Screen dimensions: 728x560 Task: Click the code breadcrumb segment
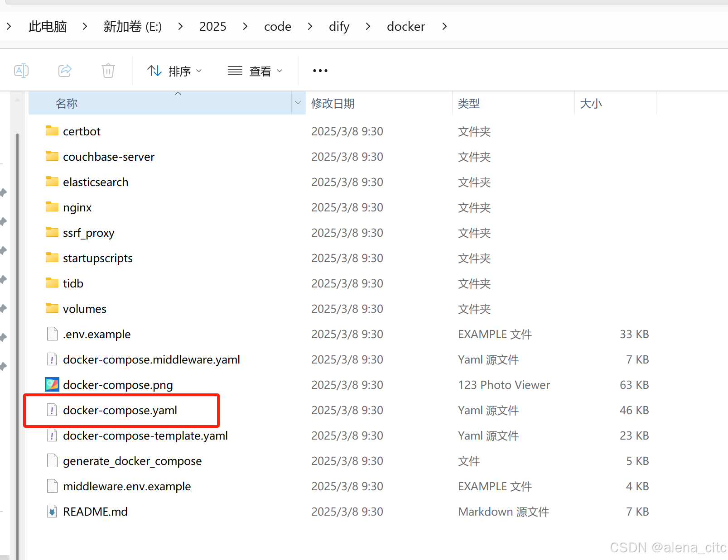tap(278, 27)
